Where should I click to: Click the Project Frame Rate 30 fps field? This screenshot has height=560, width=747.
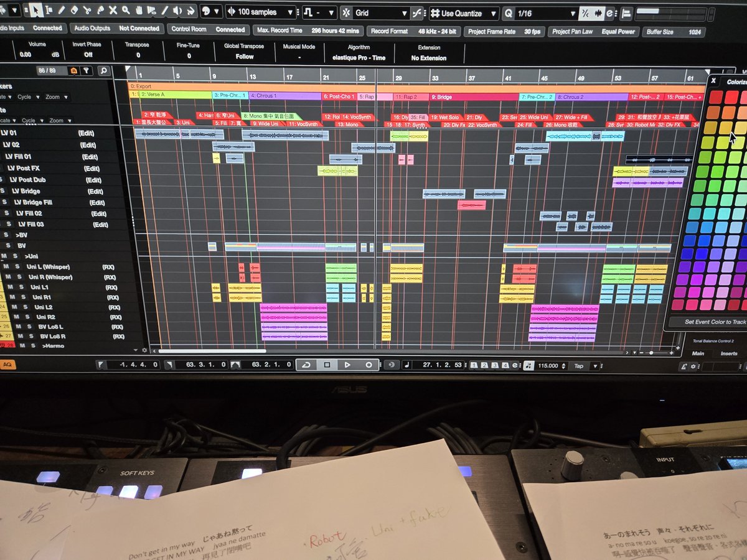(504, 31)
